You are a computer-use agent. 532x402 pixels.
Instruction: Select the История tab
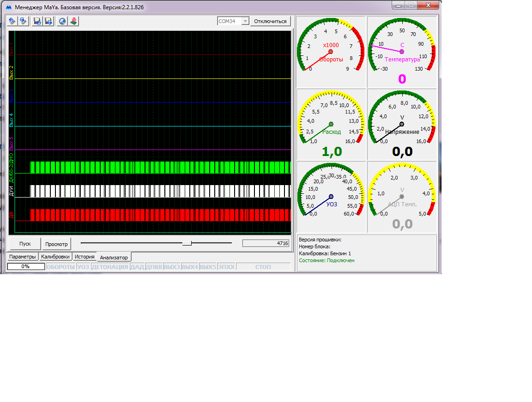pyautogui.click(x=85, y=257)
